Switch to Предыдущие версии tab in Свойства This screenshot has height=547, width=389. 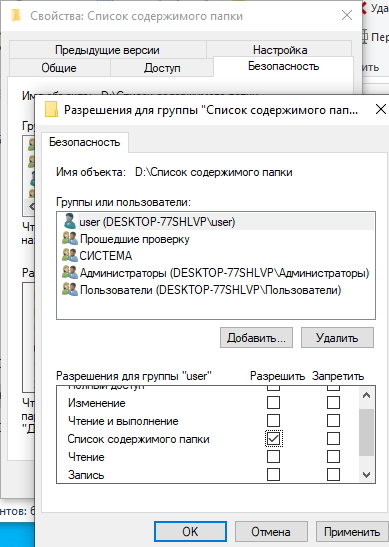(x=107, y=50)
